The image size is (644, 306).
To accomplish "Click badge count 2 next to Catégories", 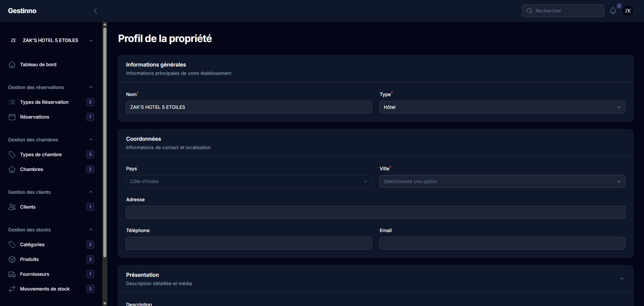I will 90,245.
